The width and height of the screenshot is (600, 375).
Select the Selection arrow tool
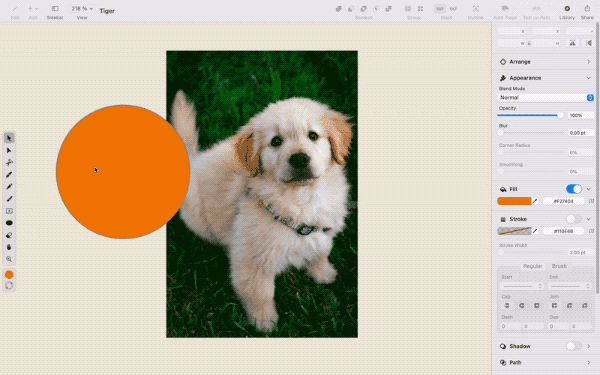click(x=9, y=138)
